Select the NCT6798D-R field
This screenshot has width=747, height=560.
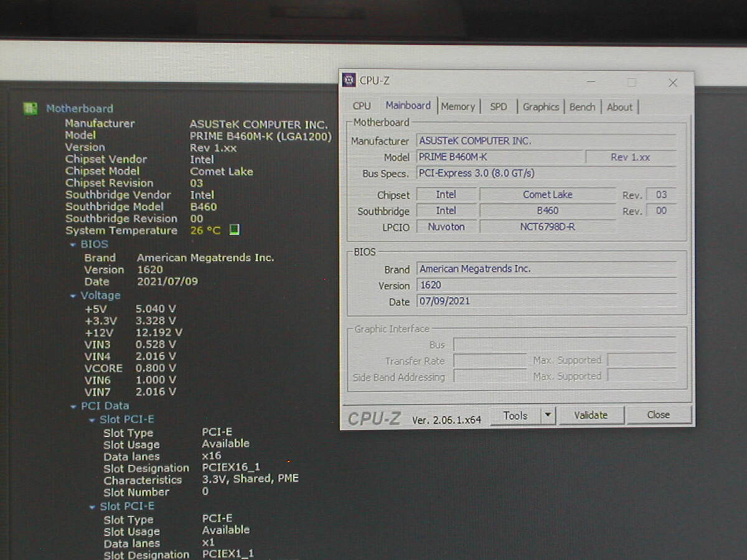(548, 227)
